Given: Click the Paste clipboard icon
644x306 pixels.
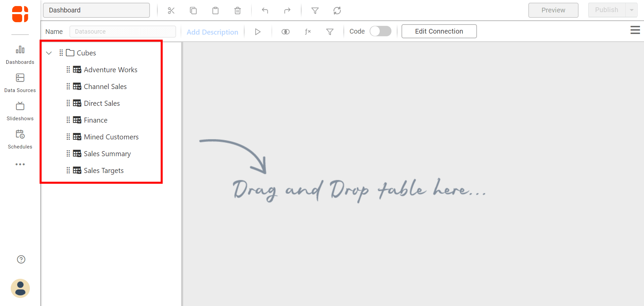Looking at the screenshot, I should tap(215, 11).
